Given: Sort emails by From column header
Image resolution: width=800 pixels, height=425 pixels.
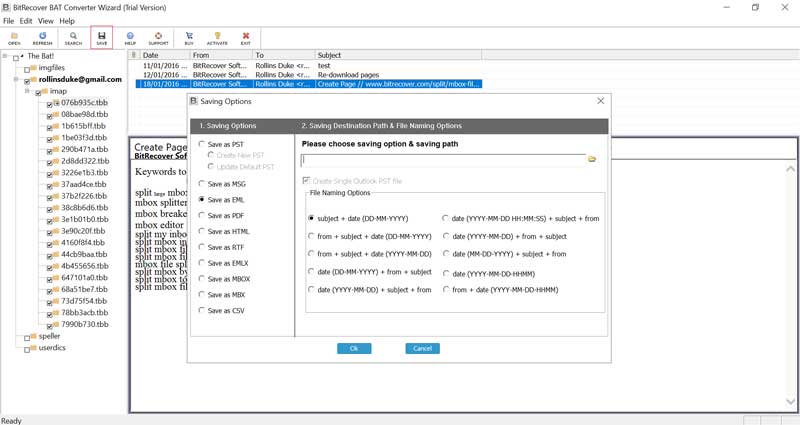Looking at the screenshot, I should 221,55.
